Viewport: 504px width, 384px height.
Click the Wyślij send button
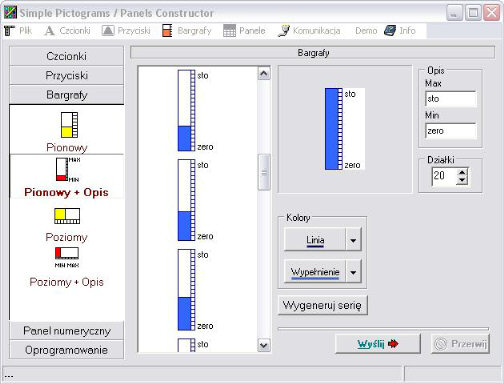378,344
